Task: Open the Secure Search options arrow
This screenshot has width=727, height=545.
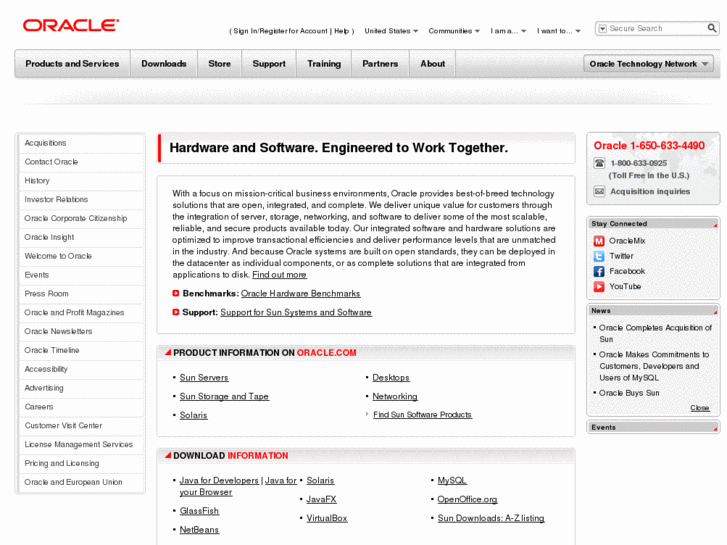Action: coord(602,29)
